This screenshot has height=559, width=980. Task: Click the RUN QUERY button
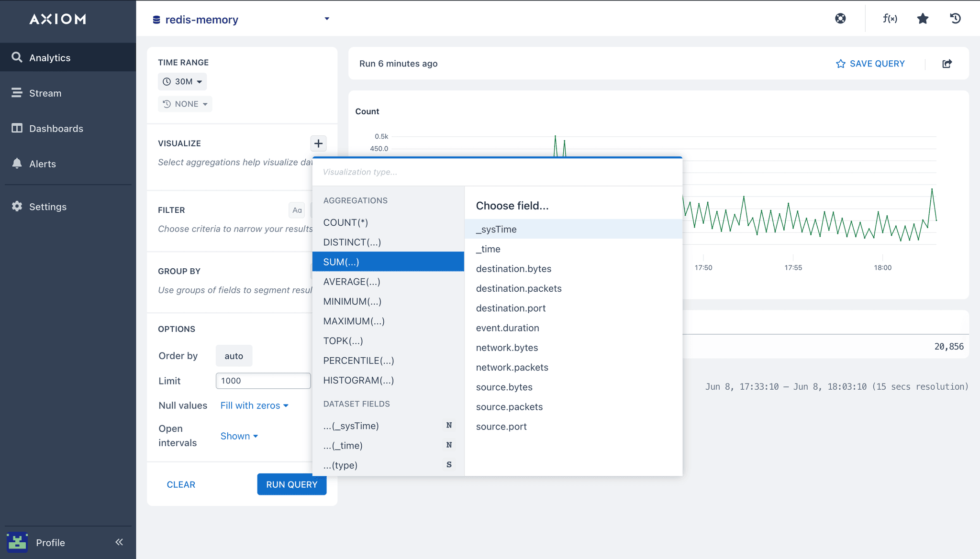291,484
